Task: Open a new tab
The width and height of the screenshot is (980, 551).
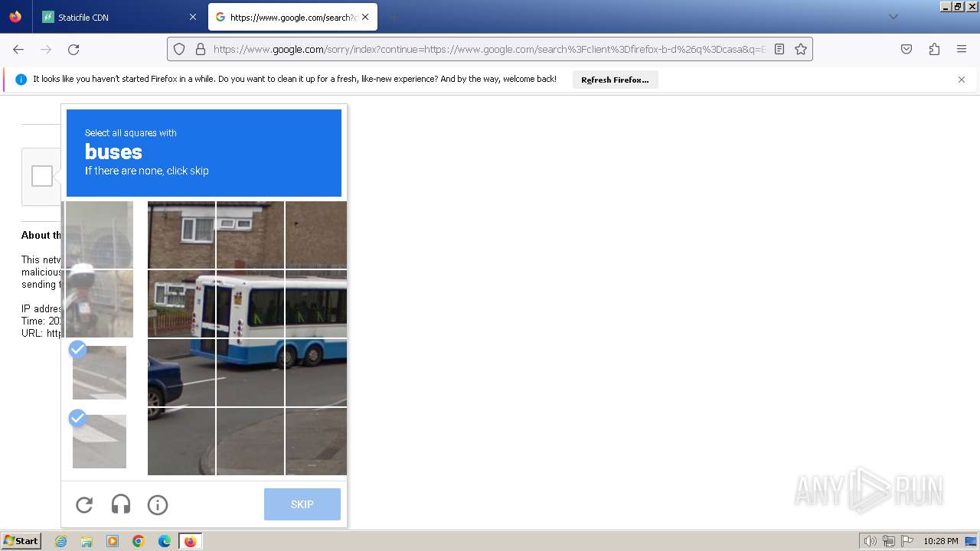Action: (x=394, y=17)
